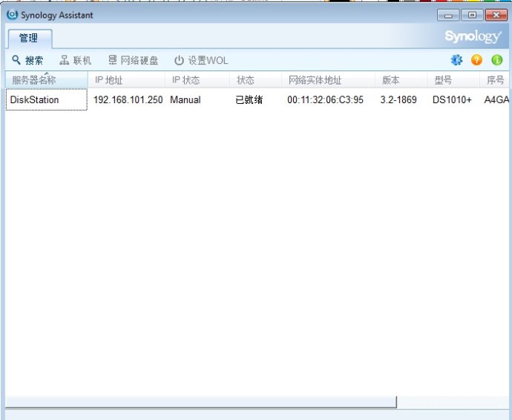Click the IP address 192.168.101.250 cell

tap(128, 99)
